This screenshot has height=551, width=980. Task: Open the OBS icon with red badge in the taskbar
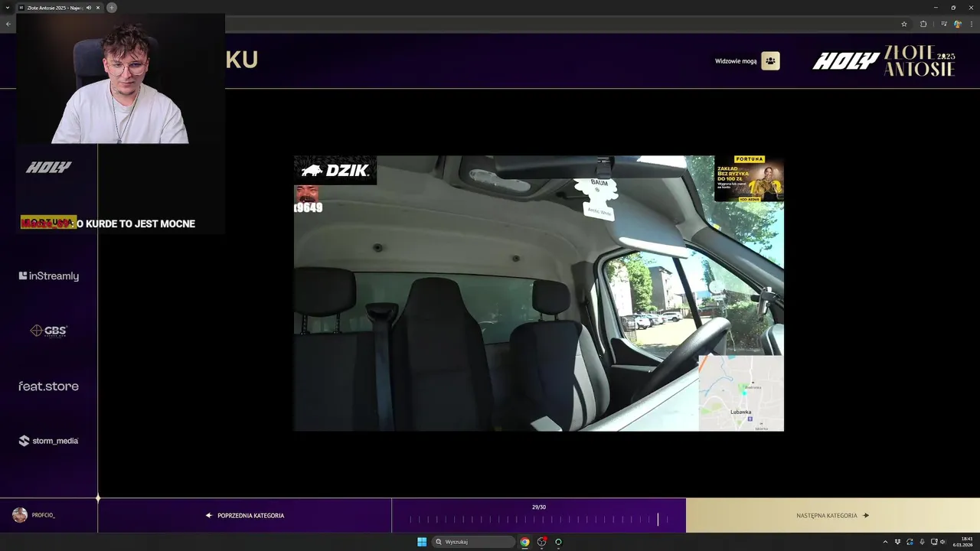point(541,542)
